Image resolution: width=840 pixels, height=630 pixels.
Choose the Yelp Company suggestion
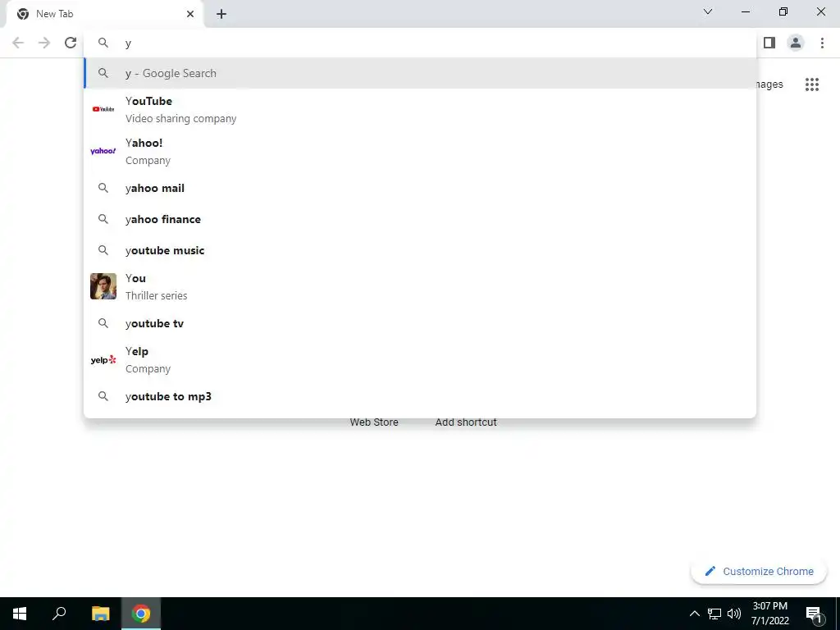420,360
